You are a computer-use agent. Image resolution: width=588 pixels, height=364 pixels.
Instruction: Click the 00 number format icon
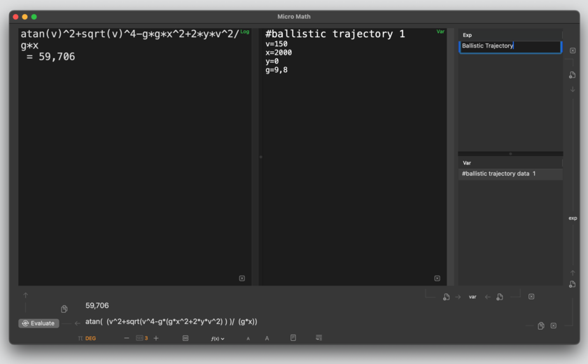[x=185, y=338]
